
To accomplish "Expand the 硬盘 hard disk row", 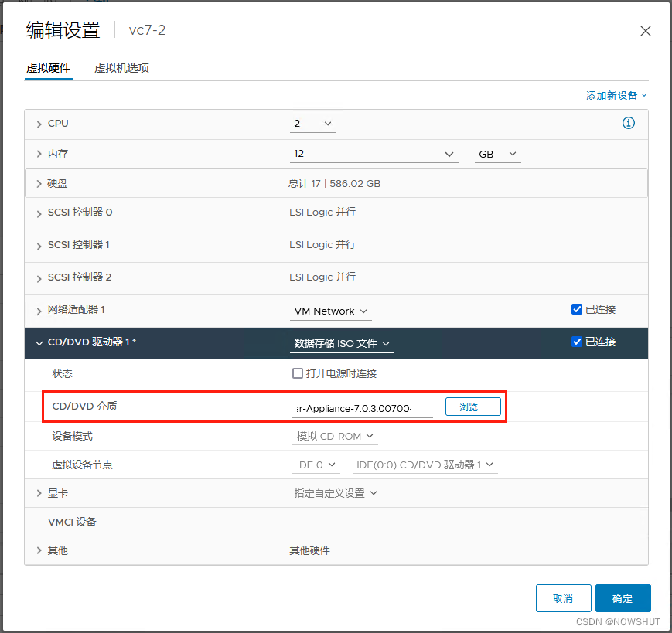I will [39, 184].
